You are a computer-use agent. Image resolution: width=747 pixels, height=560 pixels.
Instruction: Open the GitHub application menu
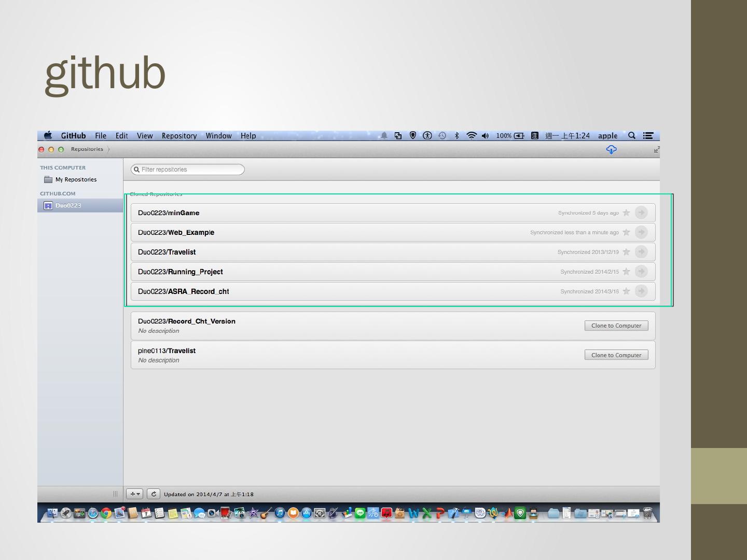[x=73, y=136]
